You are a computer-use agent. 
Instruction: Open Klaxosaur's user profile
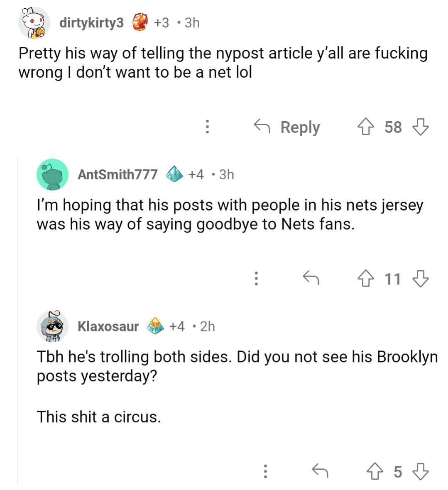coord(108,326)
